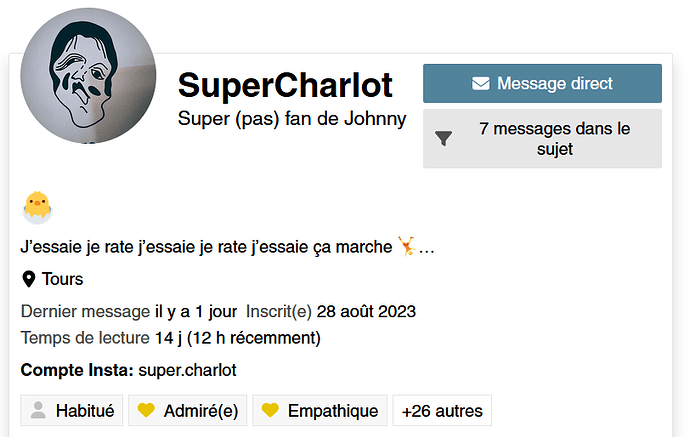690x437 pixels.
Task: Show the +26 autres badges
Action: [x=442, y=410]
